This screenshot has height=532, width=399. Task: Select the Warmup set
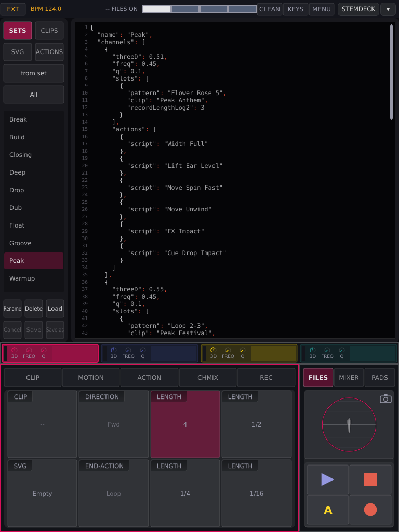(34, 278)
